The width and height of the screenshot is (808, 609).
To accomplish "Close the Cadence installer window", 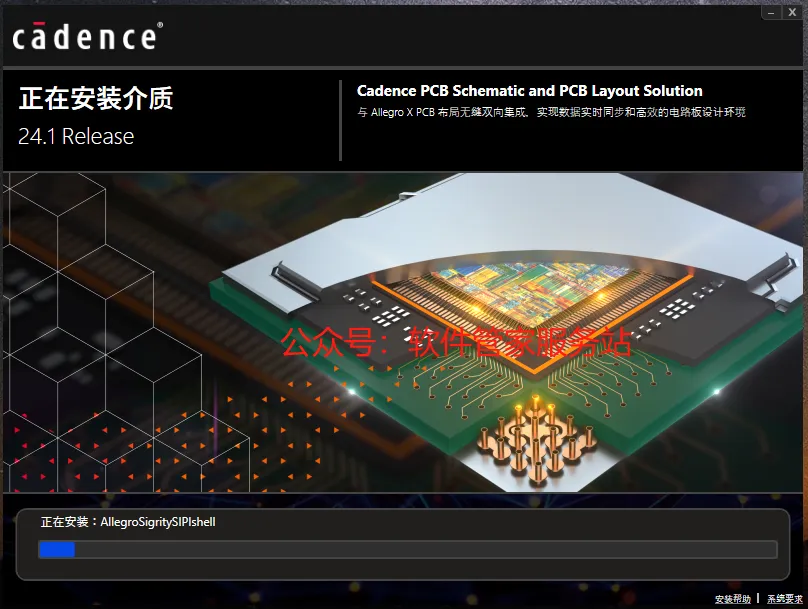I will 792,13.
